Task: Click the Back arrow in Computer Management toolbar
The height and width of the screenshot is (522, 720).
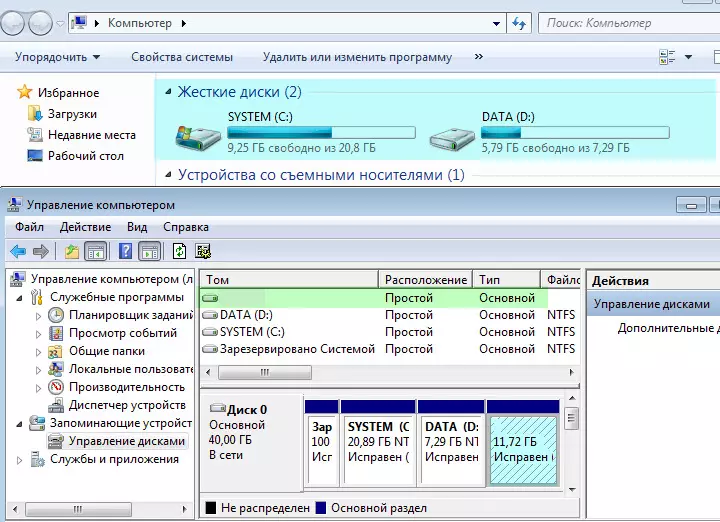Action: tap(18, 251)
